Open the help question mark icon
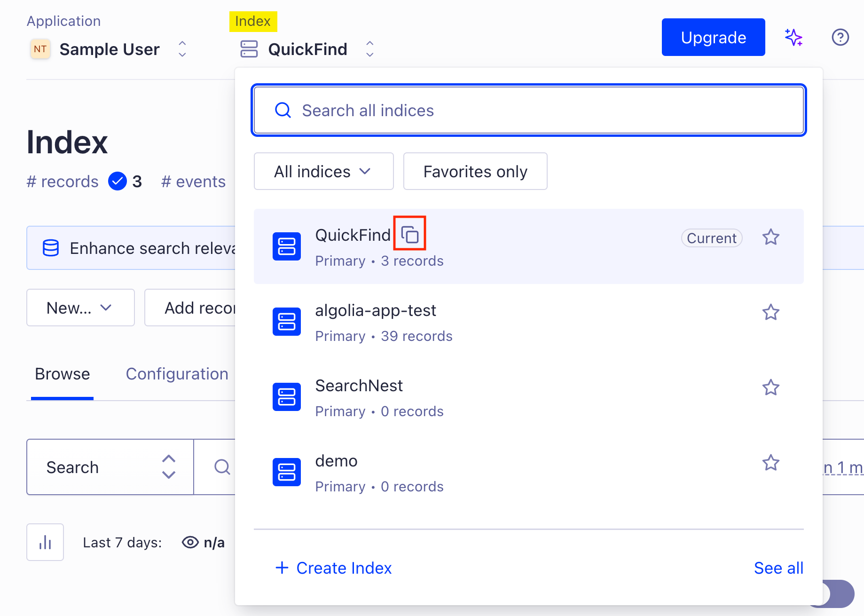The height and width of the screenshot is (616, 864). click(x=840, y=37)
